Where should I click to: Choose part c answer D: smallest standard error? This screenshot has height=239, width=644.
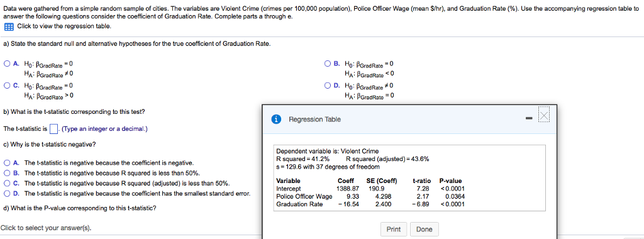pos(8,194)
